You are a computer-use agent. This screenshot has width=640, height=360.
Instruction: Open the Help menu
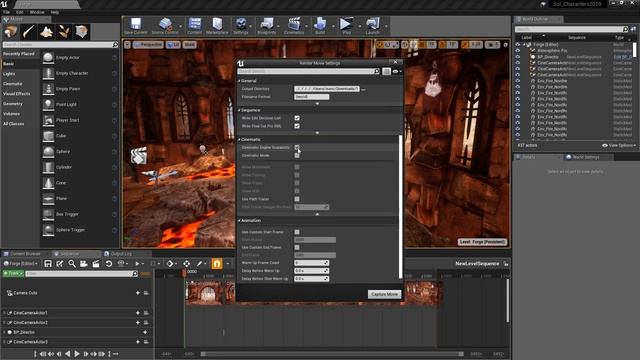tap(54, 12)
